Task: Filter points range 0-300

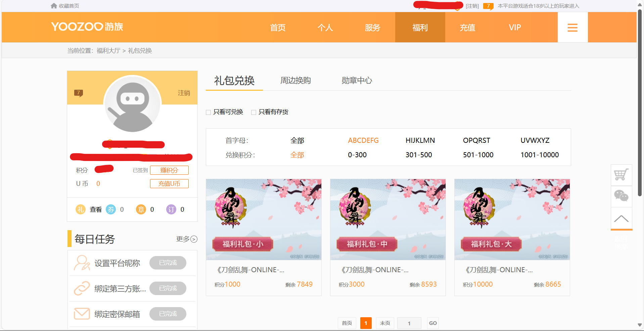Action: [357, 155]
